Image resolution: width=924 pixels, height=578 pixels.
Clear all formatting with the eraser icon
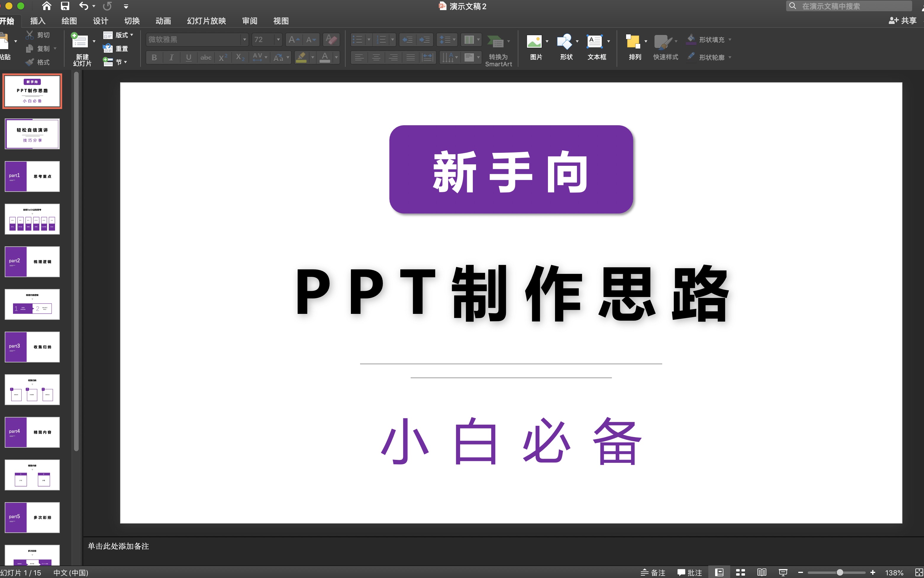331,39
